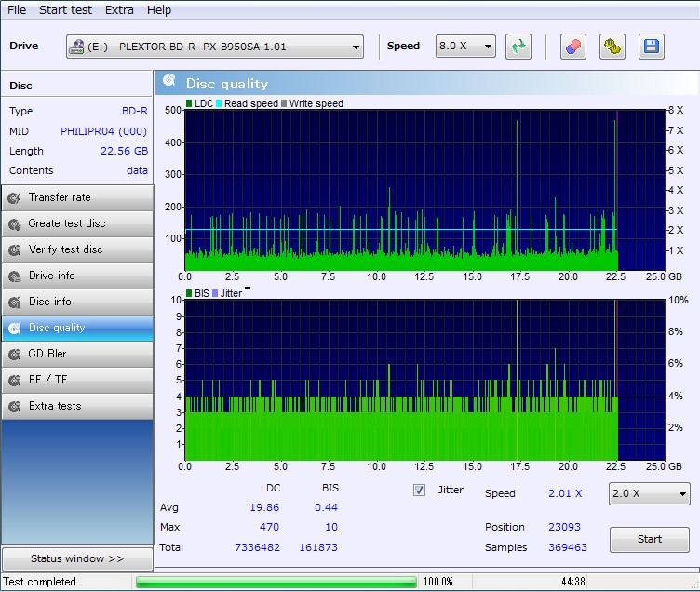
Task: Click the drive icon in the drive selector
Action: coord(76,47)
